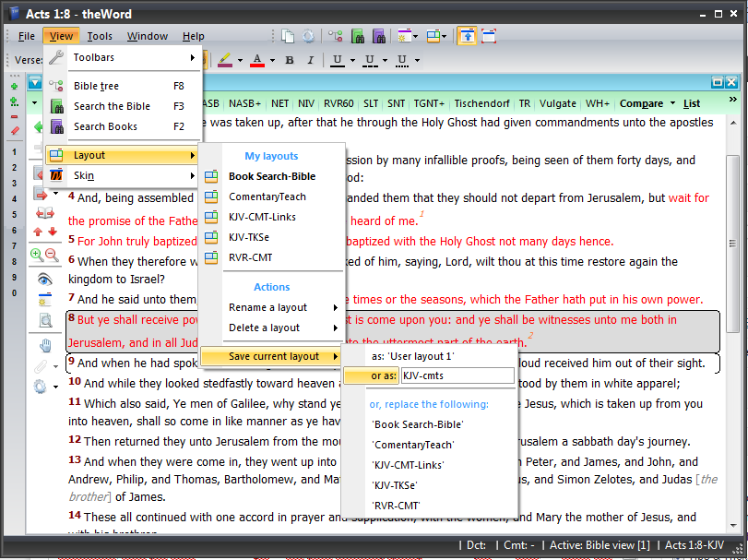Click the red font color A icon
This screenshot has width=748, height=560.
[x=257, y=60]
